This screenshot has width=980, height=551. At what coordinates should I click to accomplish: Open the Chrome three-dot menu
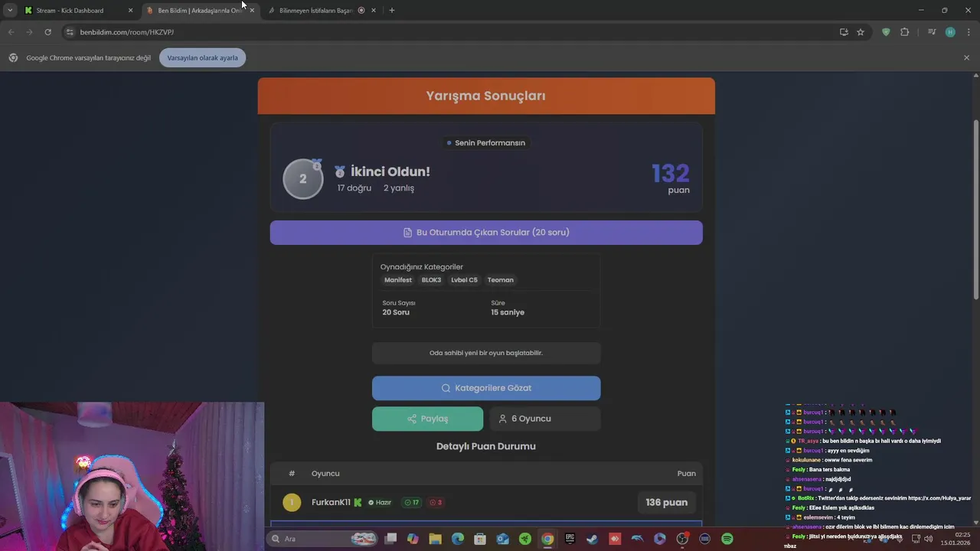click(969, 32)
